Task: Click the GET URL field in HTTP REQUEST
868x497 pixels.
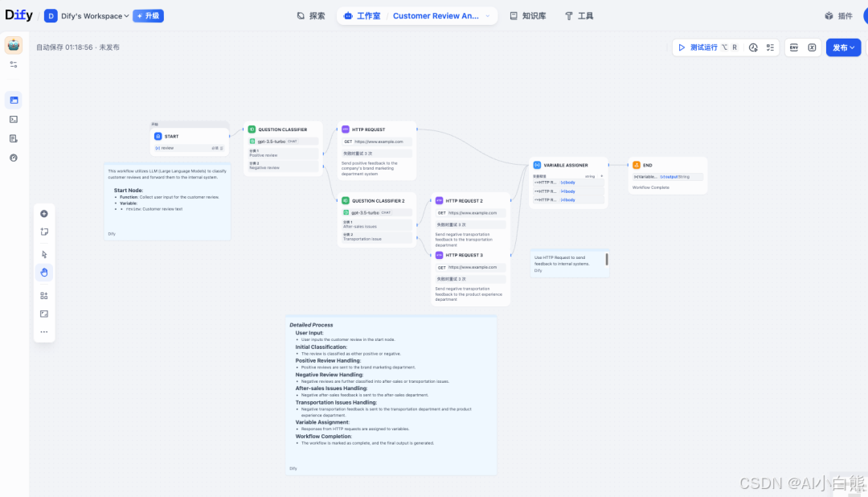Action: point(376,142)
